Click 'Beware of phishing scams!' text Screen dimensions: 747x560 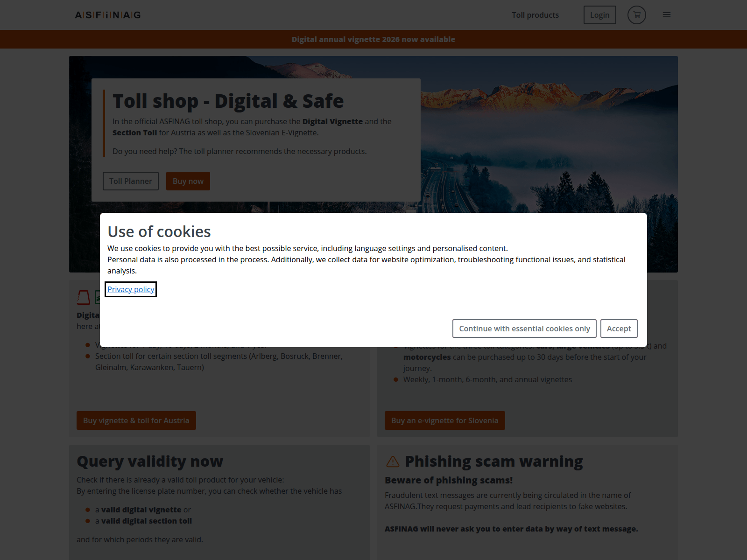[449, 480]
